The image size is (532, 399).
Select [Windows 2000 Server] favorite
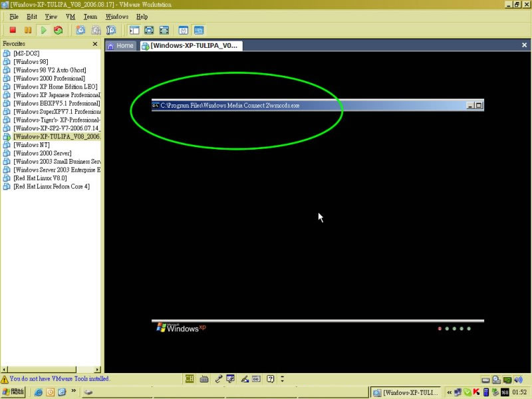point(43,153)
